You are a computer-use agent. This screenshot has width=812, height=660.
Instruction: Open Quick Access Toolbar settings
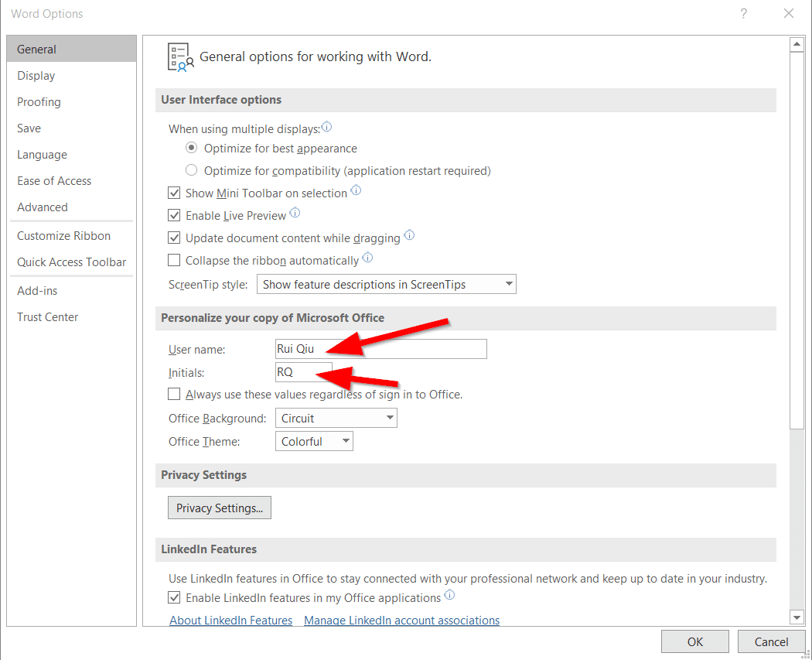[x=71, y=262]
